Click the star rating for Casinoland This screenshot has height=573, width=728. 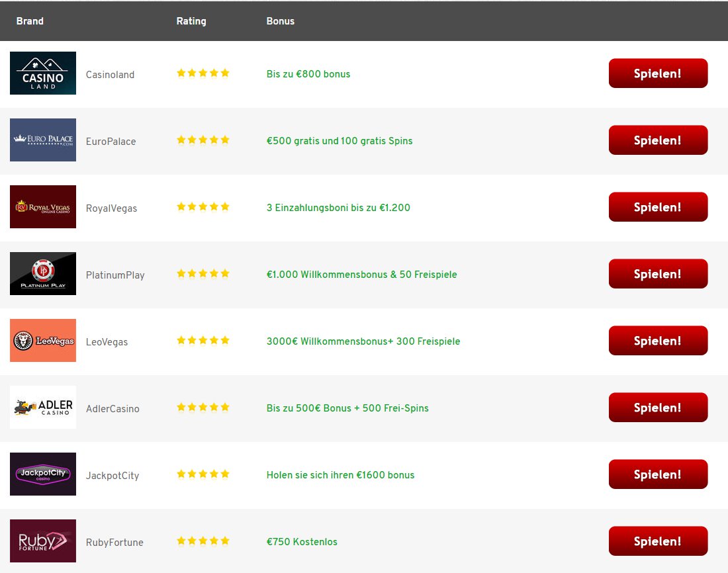point(203,73)
